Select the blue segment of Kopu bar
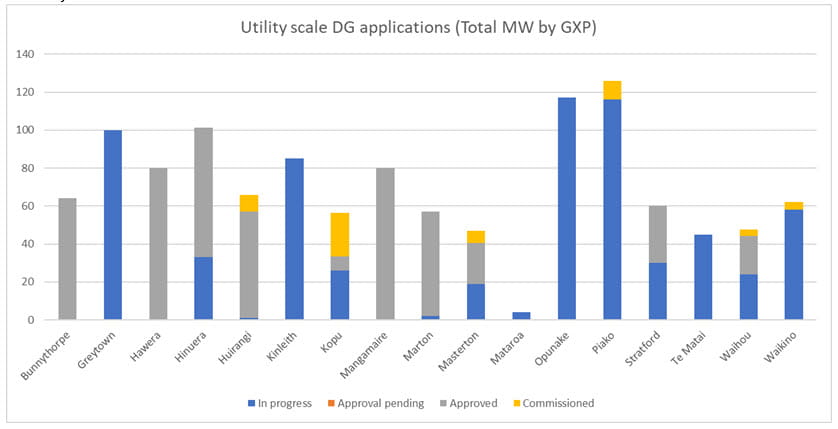838x429 pixels. pos(340,295)
